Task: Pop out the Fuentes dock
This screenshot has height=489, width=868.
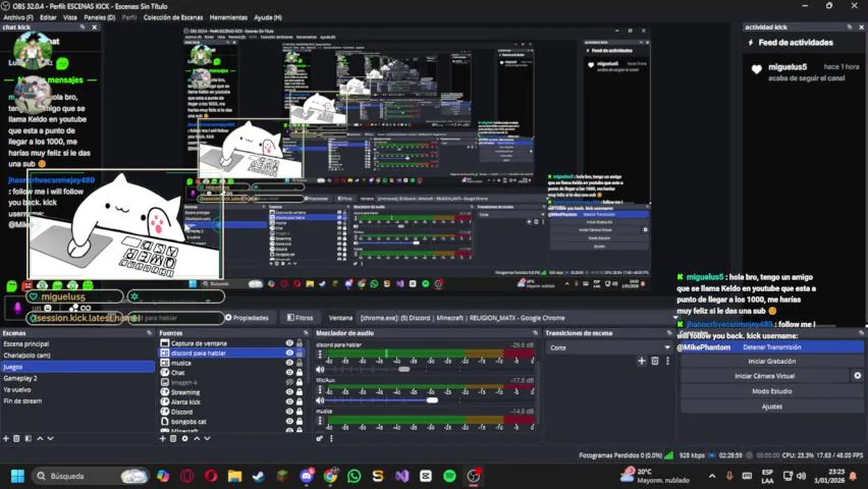Action: coord(306,333)
